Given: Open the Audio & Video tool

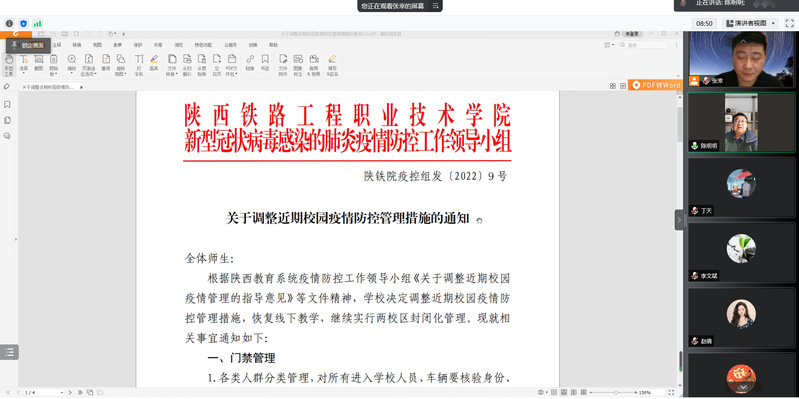Looking at the screenshot, I should click(x=314, y=64).
